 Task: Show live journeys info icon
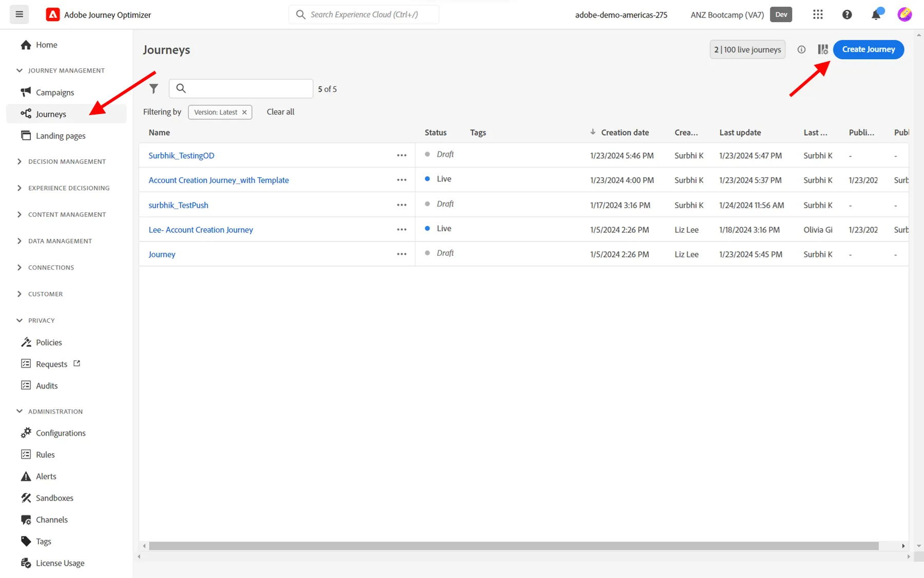pos(801,49)
